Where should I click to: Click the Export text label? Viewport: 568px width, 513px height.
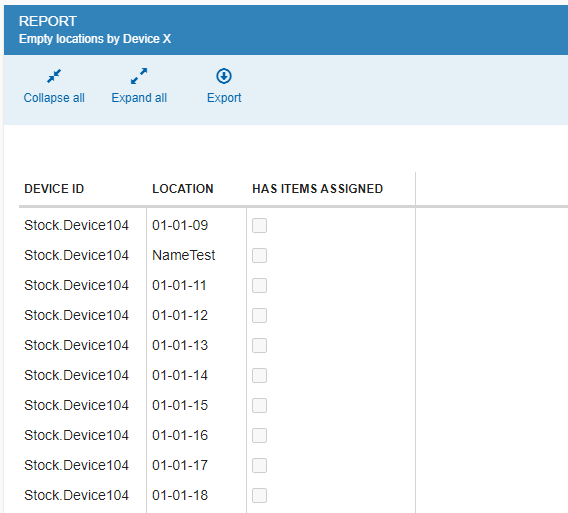click(x=224, y=98)
